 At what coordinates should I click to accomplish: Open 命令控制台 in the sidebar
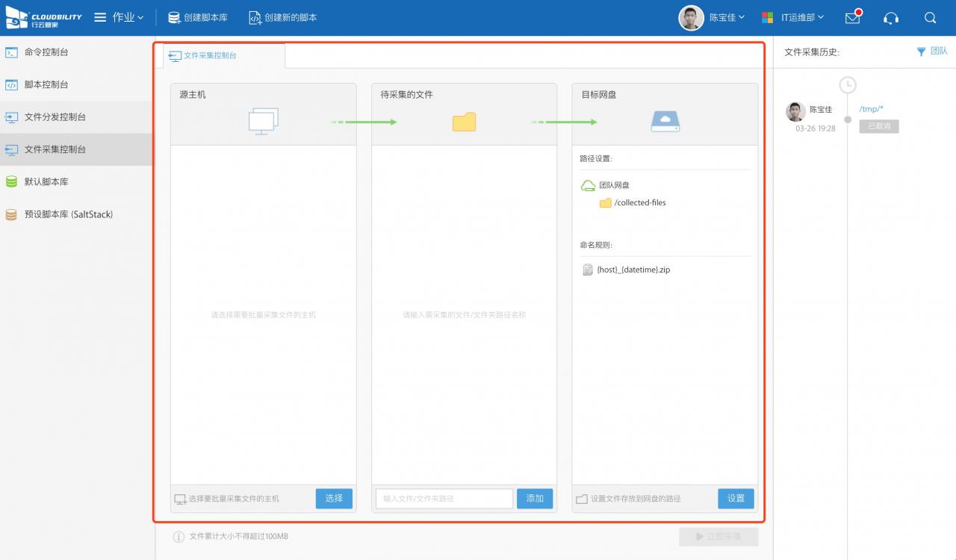point(46,52)
